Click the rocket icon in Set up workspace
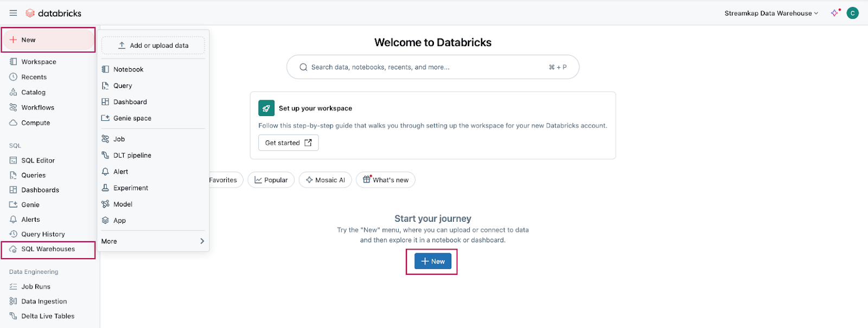The image size is (868, 328). click(266, 108)
